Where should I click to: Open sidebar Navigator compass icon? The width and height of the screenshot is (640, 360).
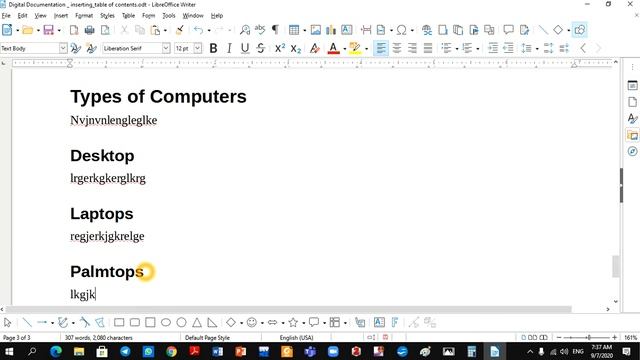click(x=632, y=151)
